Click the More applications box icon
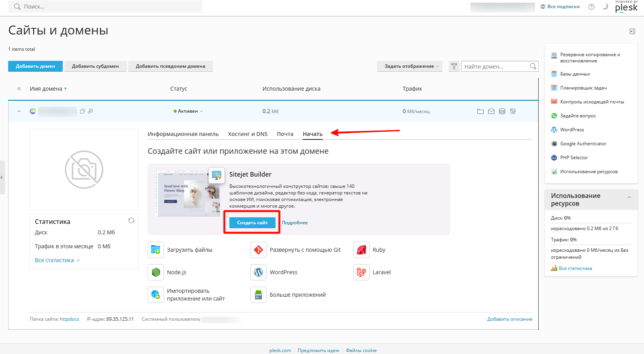The width and height of the screenshot is (644, 354). point(258,295)
